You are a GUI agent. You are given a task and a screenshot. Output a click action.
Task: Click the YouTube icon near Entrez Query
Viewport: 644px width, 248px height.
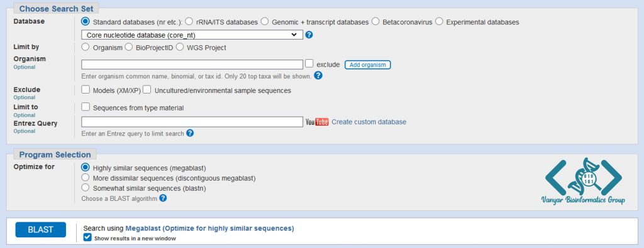coord(317,122)
